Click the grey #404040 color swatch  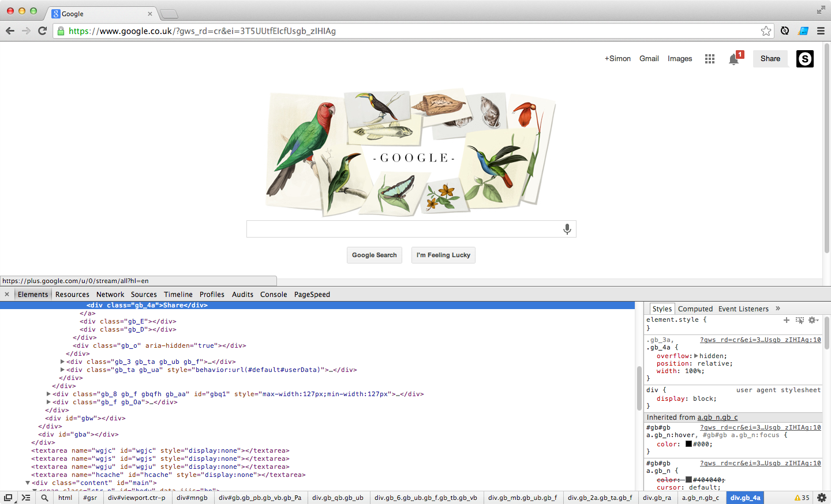[688, 479]
